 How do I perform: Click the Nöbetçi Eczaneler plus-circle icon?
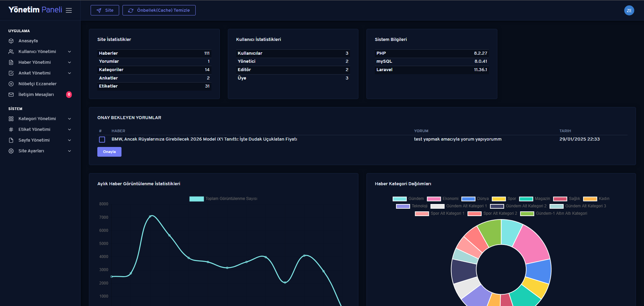(x=11, y=84)
